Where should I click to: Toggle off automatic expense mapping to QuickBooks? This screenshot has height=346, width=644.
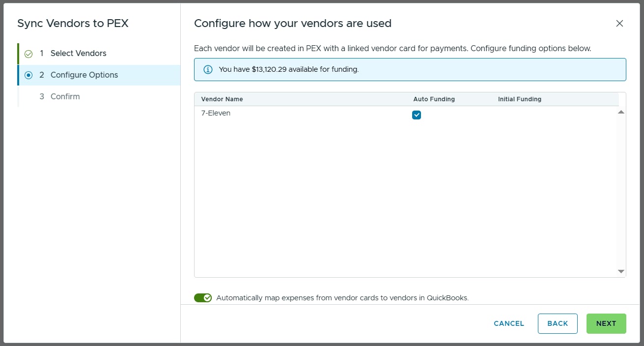(203, 298)
